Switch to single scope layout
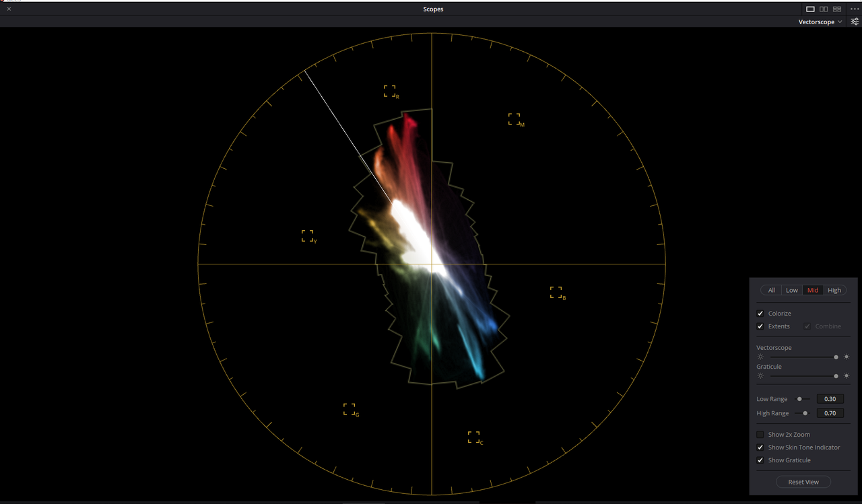This screenshot has height=504, width=862. tap(810, 9)
